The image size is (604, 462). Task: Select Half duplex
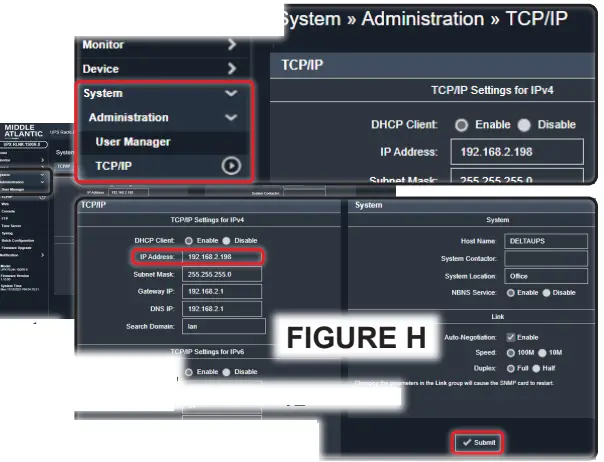point(536,369)
